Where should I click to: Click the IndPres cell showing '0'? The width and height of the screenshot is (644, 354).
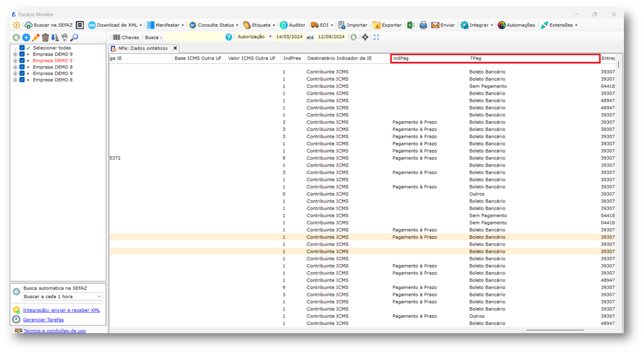284,194
